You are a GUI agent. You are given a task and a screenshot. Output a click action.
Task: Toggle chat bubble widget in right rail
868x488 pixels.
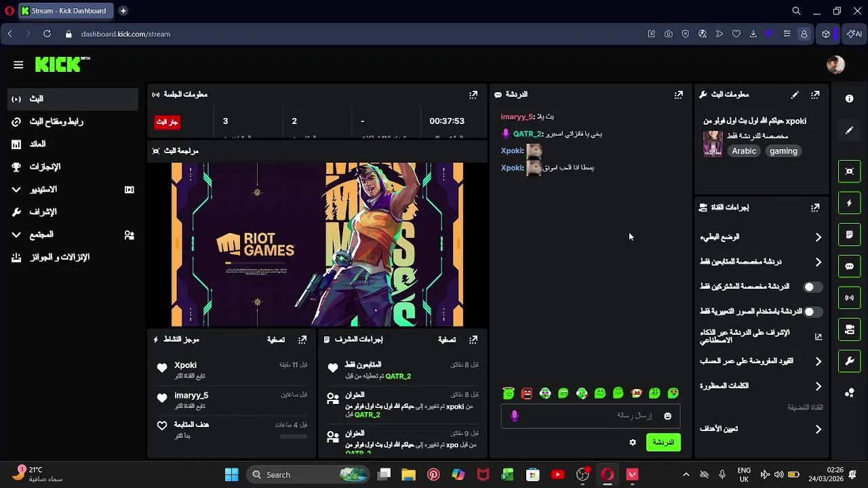(x=849, y=266)
